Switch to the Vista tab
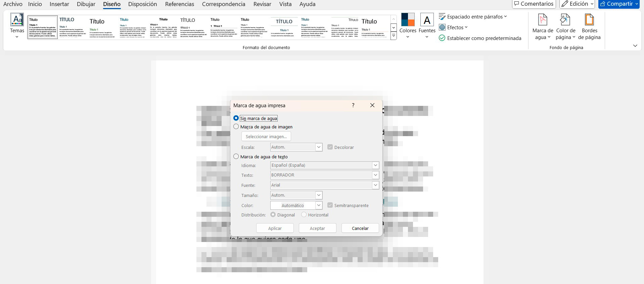 point(285,4)
